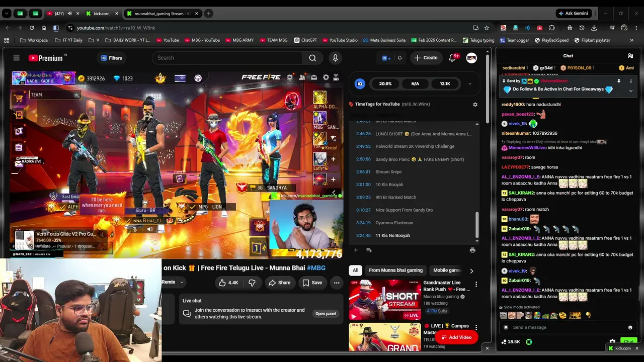
Task: Expand the vidIQ stats bar
Action: click(x=469, y=84)
